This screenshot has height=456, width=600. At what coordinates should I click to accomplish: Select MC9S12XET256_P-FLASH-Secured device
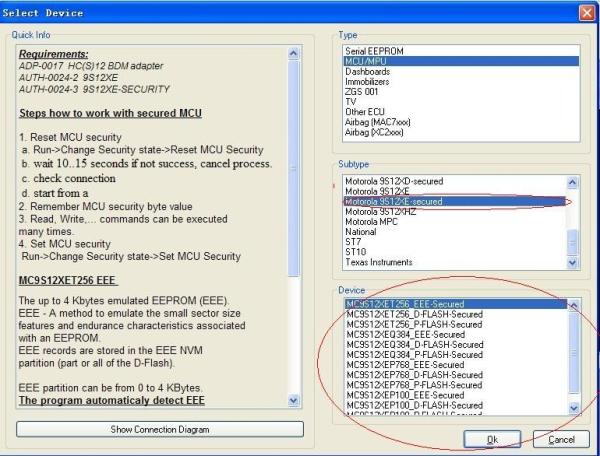click(455, 324)
